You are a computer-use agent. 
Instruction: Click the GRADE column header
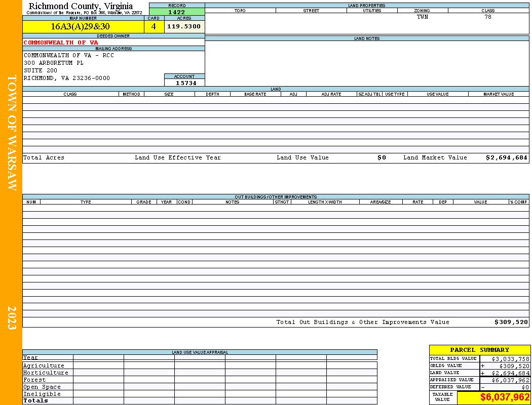coord(144,202)
